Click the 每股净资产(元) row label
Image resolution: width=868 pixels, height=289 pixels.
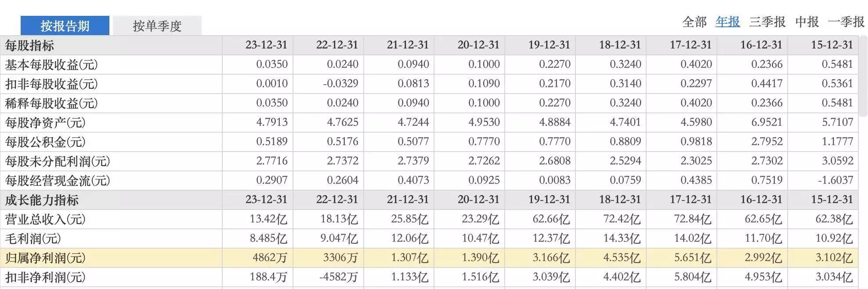45,123
